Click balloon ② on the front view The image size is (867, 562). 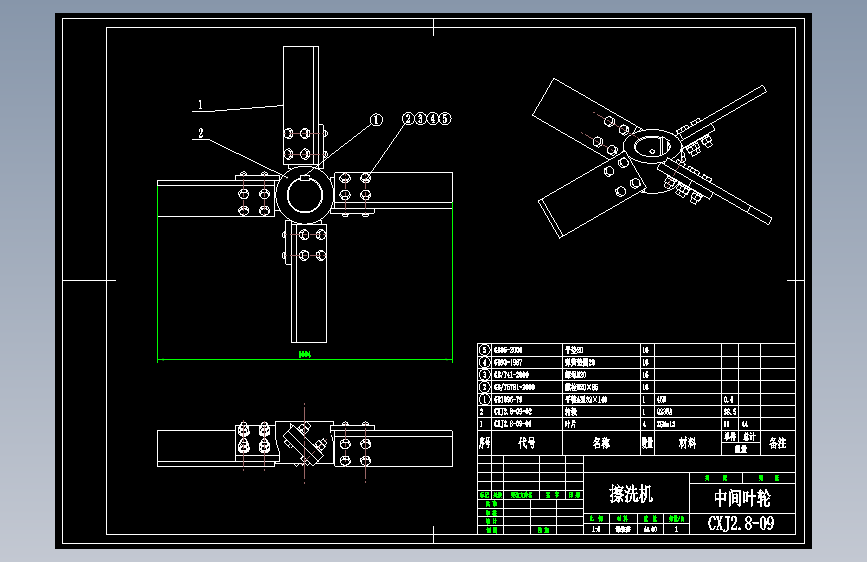click(408, 118)
